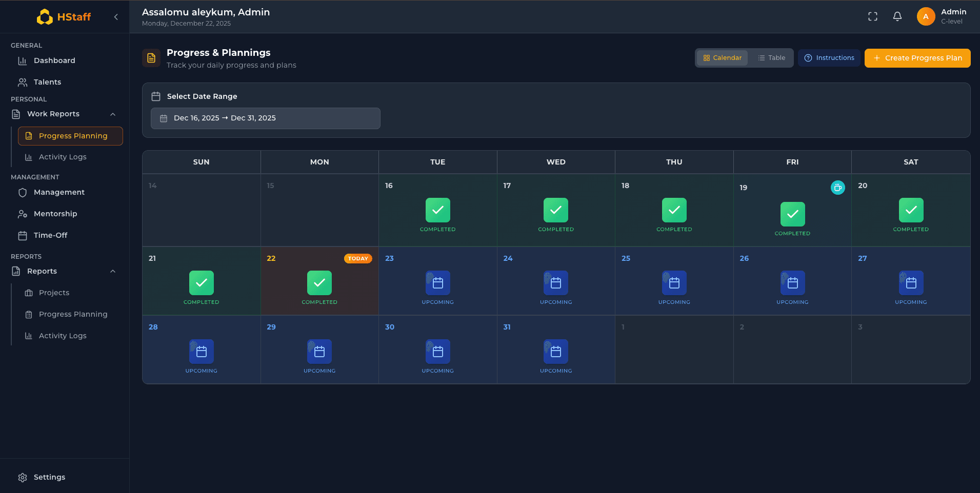Click the Create Progress Plan button

coord(917,58)
